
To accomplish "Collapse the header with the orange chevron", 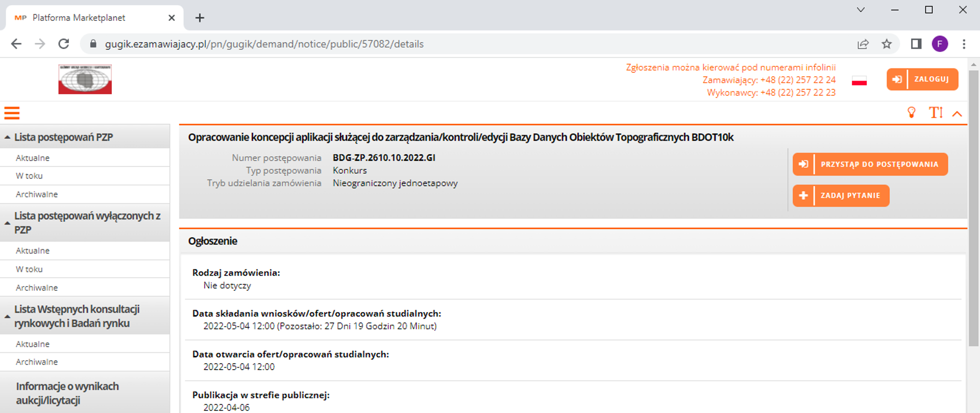I will point(957,114).
